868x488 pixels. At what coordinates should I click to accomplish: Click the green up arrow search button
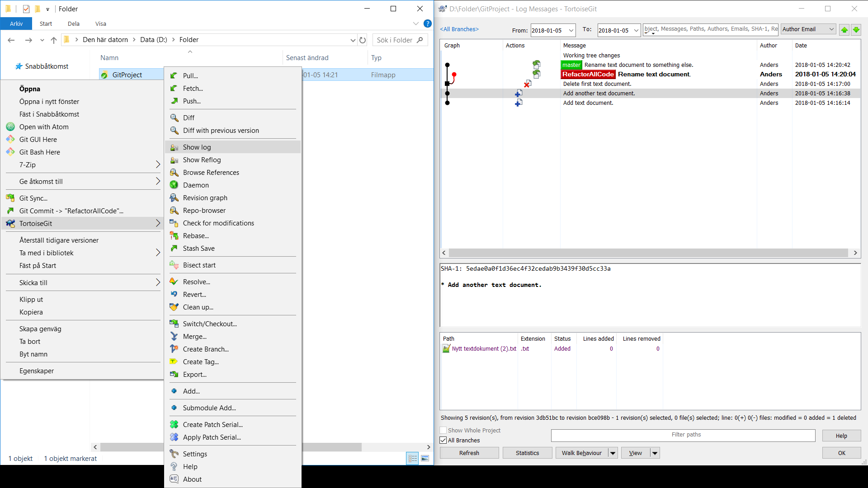[x=844, y=30]
